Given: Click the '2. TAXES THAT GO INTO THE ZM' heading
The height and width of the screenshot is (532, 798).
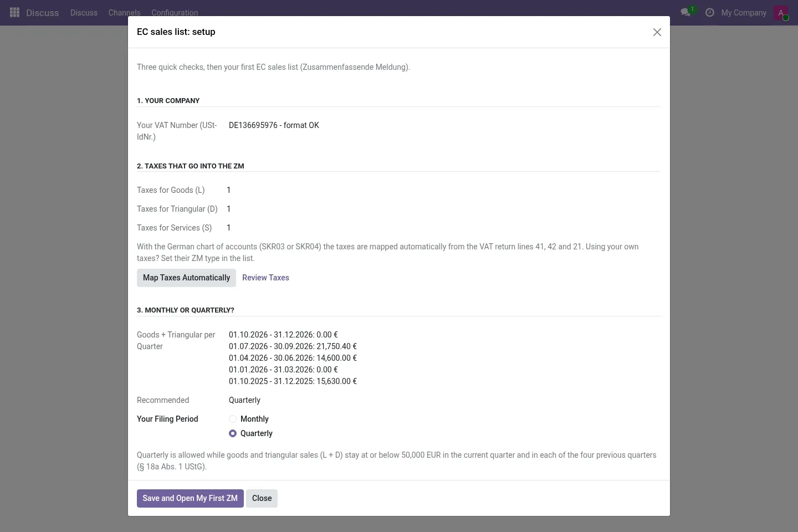Looking at the screenshot, I should (x=190, y=166).
